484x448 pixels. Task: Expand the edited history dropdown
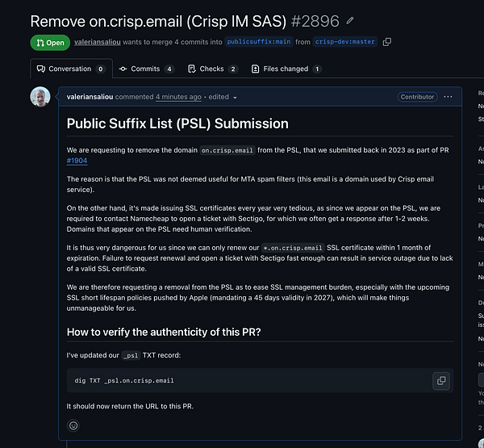click(x=223, y=97)
